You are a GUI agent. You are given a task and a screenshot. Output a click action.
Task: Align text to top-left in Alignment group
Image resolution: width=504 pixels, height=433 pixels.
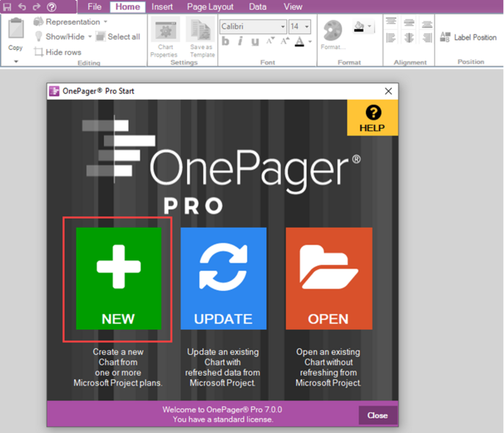click(391, 22)
